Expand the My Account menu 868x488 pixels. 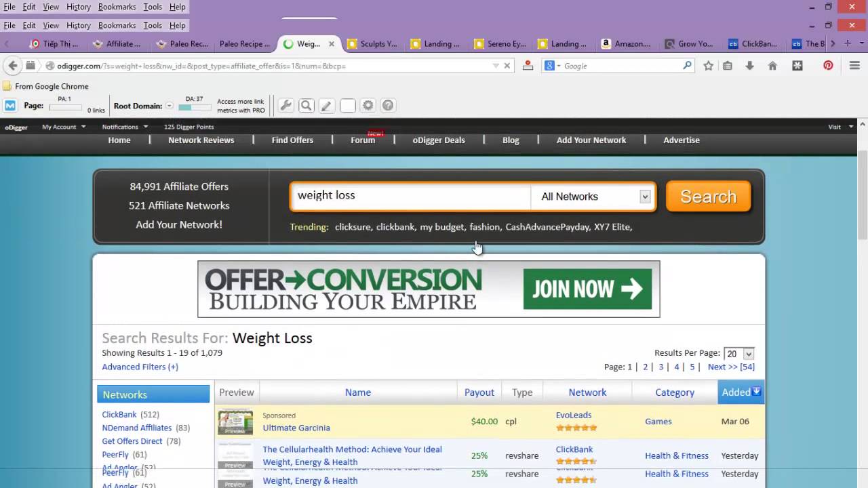click(x=64, y=127)
